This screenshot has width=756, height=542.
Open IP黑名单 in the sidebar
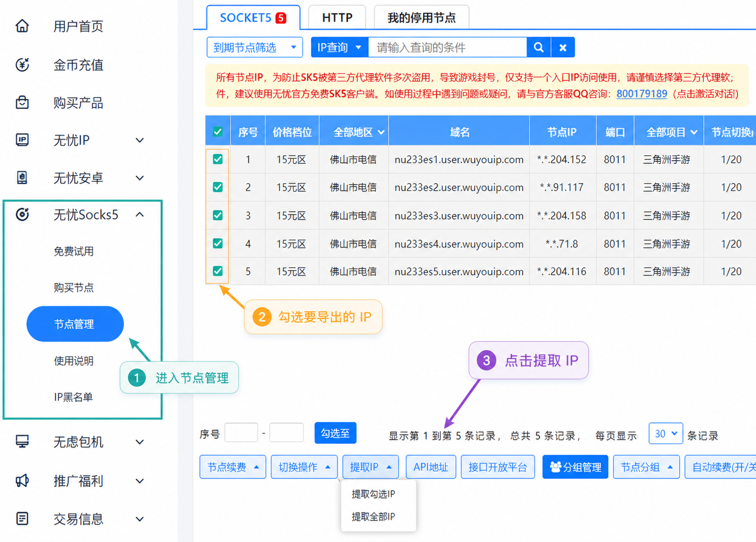coord(74,397)
